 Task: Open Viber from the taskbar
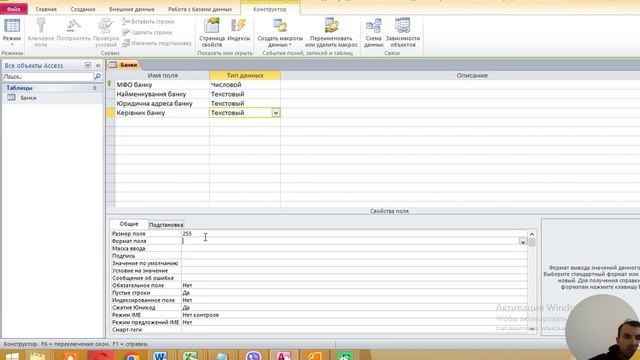point(253,356)
